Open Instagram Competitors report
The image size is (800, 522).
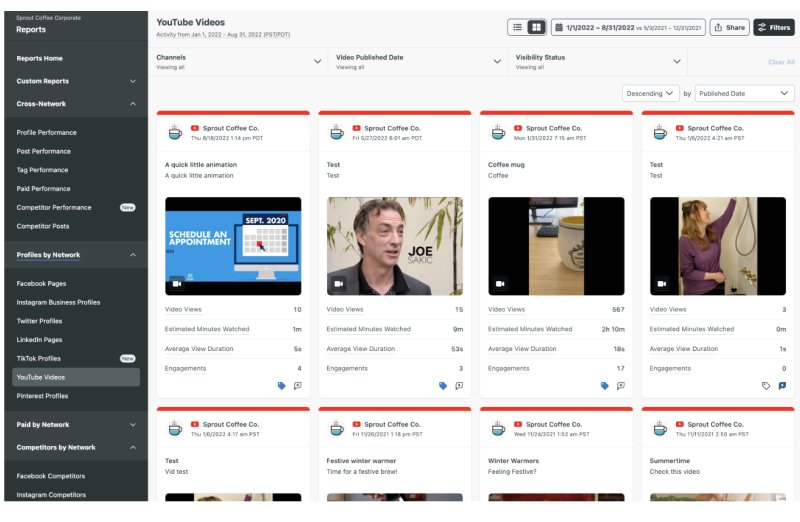coord(51,495)
